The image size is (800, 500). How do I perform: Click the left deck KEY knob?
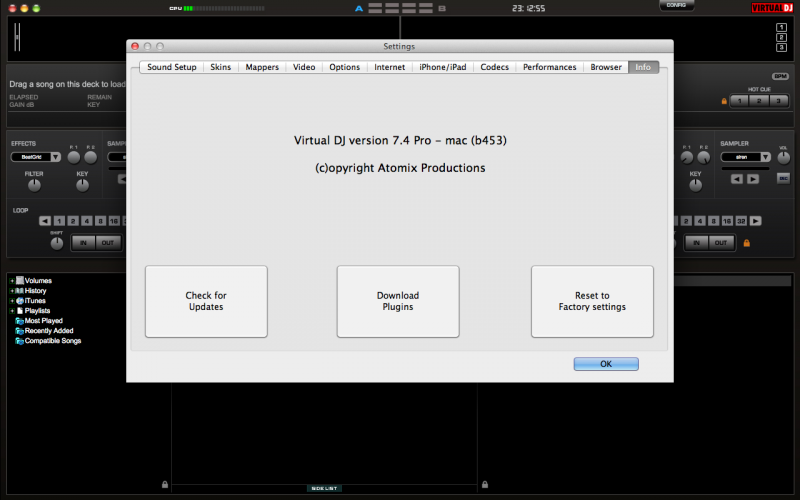[x=82, y=186]
